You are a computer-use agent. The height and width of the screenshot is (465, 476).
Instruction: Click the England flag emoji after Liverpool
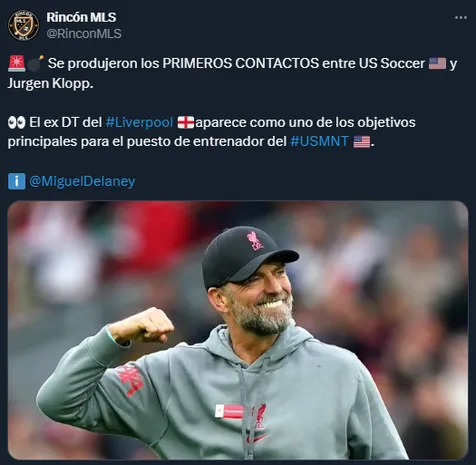(186, 122)
